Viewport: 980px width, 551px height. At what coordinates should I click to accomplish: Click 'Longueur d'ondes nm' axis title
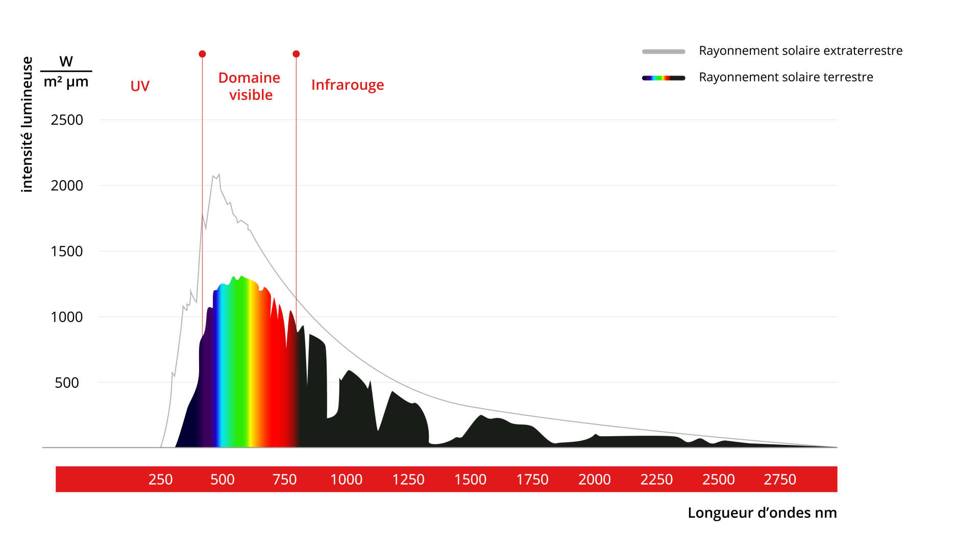(x=762, y=513)
